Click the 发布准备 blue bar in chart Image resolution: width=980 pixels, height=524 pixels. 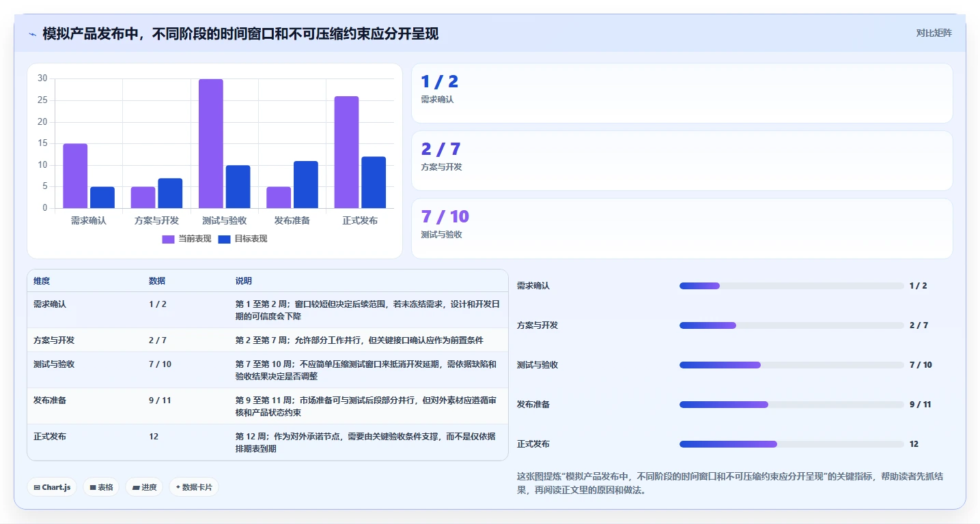pyautogui.click(x=306, y=185)
